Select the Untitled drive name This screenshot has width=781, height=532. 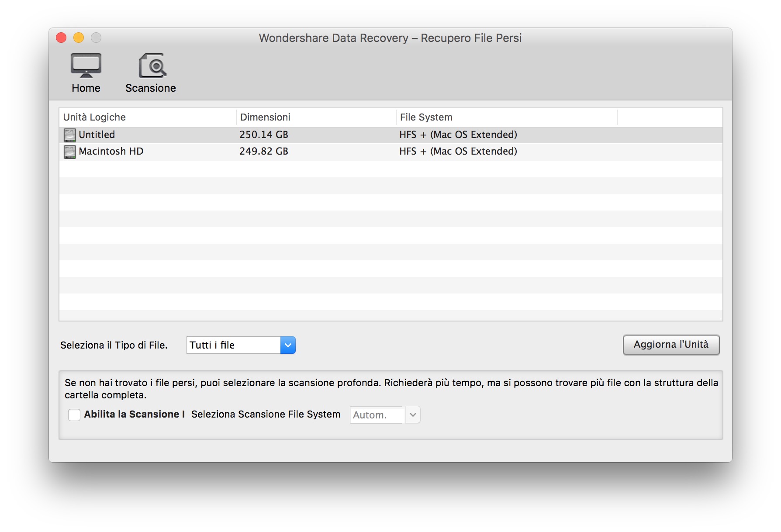coord(97,135)
